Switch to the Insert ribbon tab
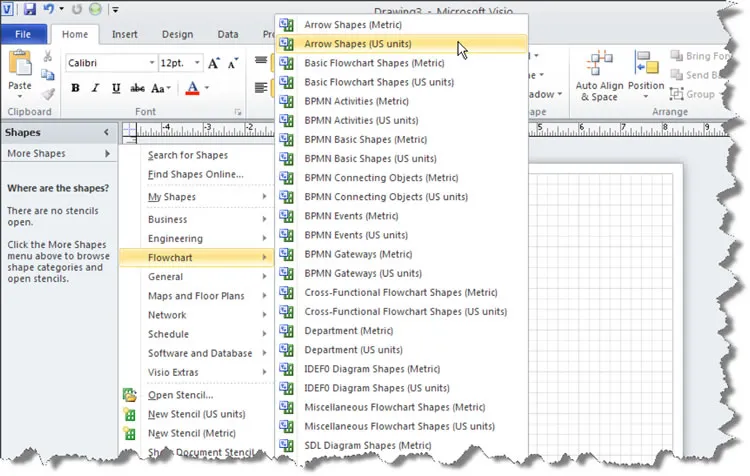 pyautogui.click(x=124, y=34)
